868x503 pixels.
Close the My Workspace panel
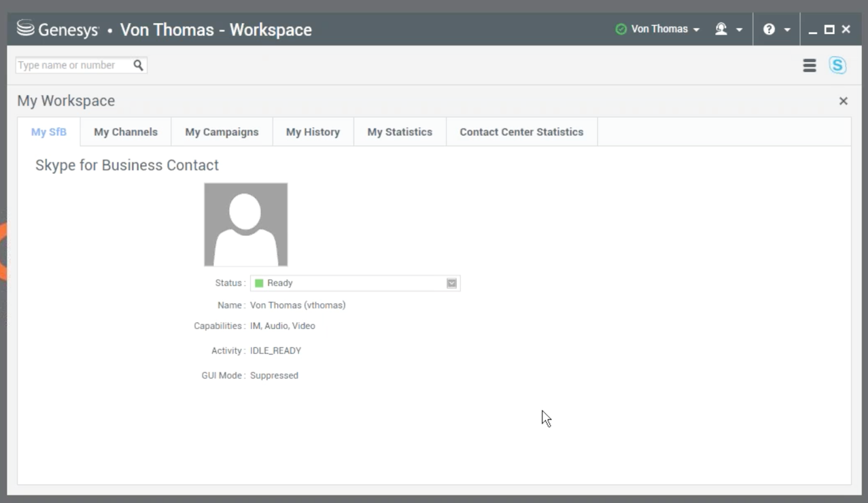tap(843, 101)
